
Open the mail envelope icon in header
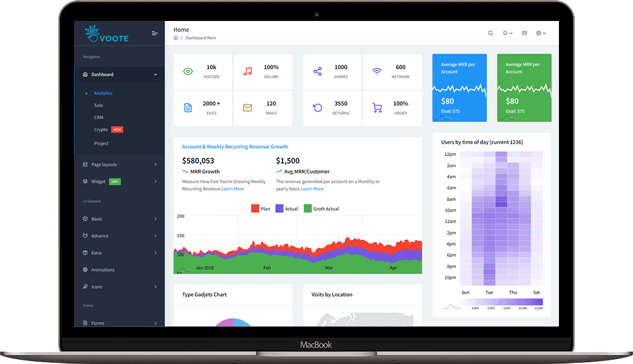coord(524,33)
